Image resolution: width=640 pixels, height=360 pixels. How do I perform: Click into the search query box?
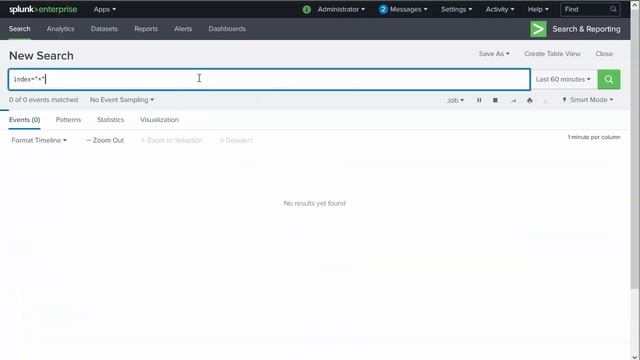(x=269, y=79)
